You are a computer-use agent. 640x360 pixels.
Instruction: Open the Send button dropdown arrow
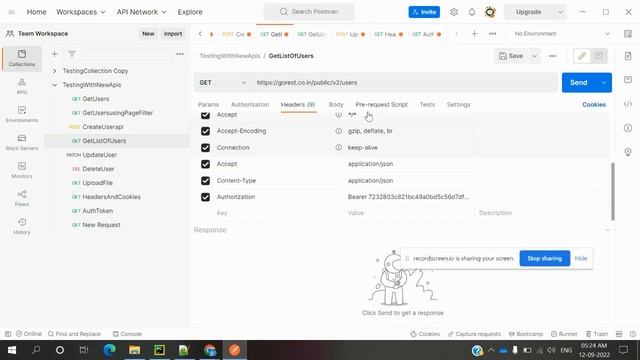pyautogui.click(x=604, y=82)
